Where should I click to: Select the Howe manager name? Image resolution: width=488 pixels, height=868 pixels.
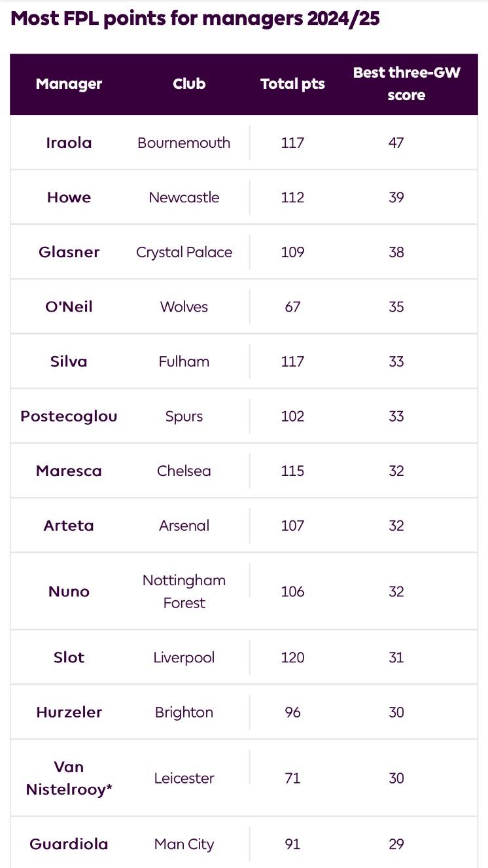pos(69,198)
